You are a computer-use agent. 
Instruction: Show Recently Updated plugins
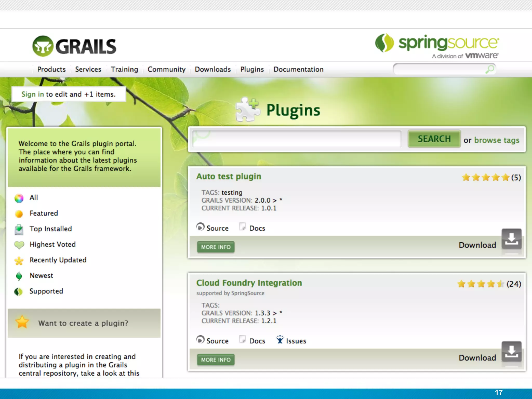(x=58, y=260)
